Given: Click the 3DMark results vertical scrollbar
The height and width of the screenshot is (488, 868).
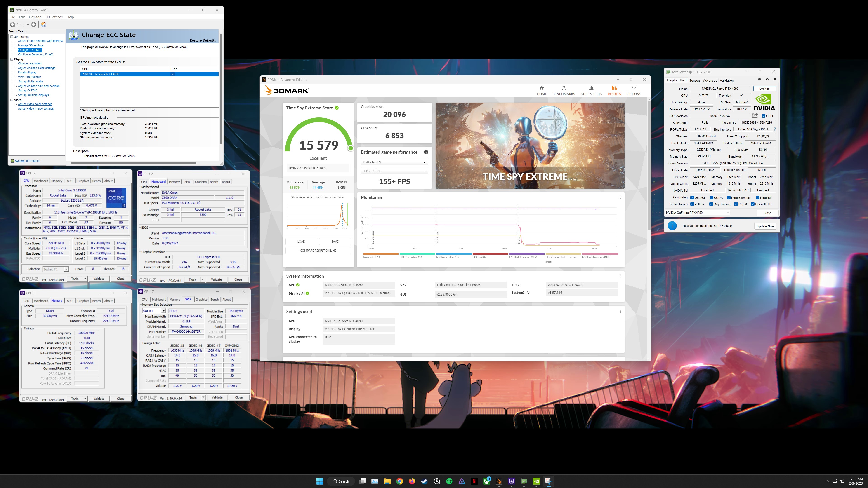Looking at the screenshot, I should pos(649,166).
